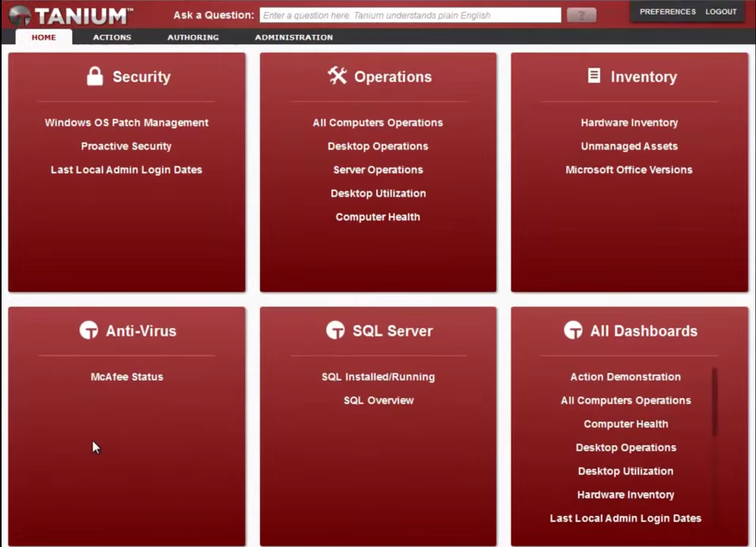The image size is (756, 547).
Task: Focus the Ask a Question field
Action: (410, 15)
